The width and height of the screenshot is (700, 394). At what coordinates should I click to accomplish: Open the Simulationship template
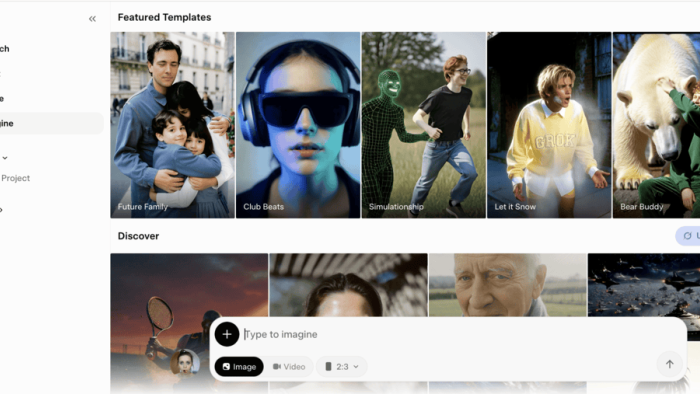click(x=424, y=125)
